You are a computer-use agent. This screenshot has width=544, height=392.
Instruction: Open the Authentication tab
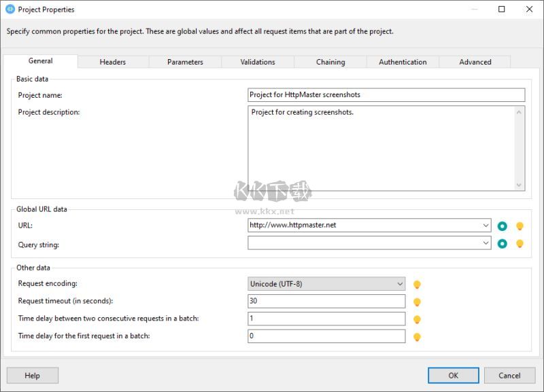coord(403,62)
